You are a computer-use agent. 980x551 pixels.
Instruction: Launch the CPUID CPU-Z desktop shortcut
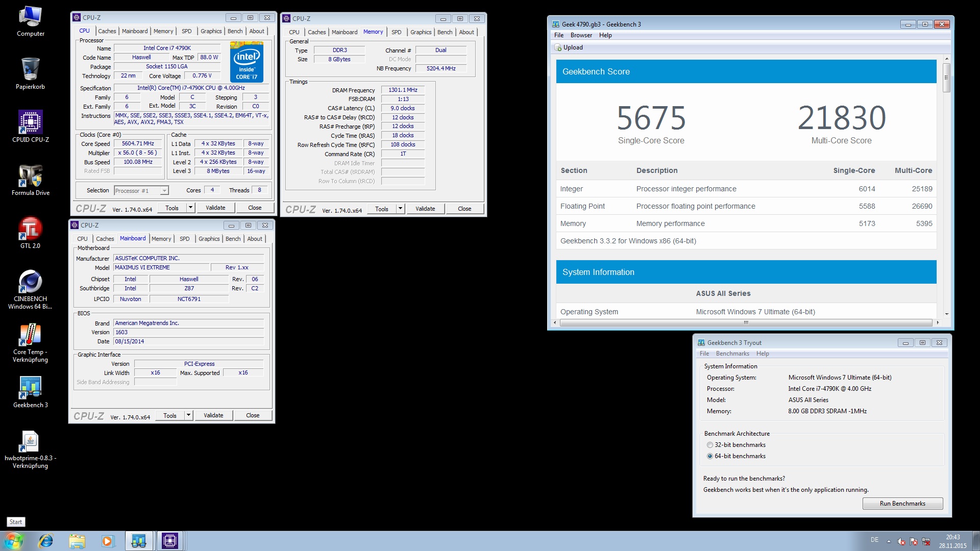30,127
